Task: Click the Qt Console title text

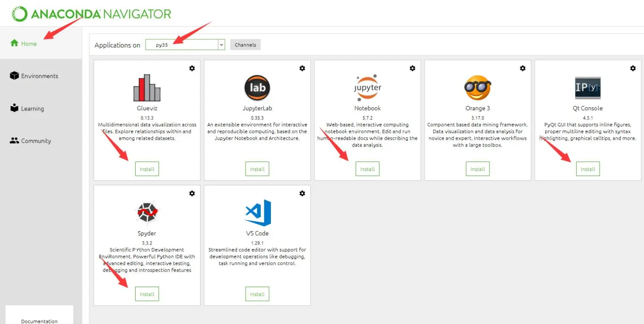Action: [x=588, y=108]
